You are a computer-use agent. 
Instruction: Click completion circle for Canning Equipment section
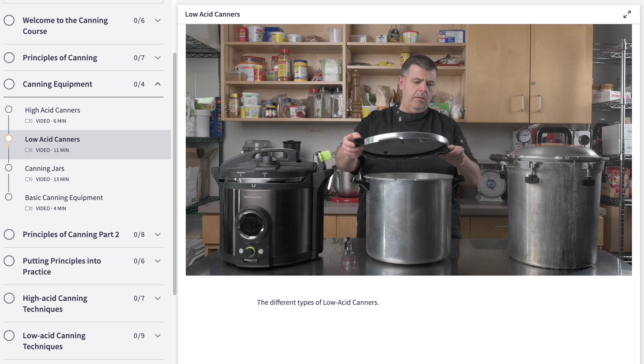tap(9, 84)
